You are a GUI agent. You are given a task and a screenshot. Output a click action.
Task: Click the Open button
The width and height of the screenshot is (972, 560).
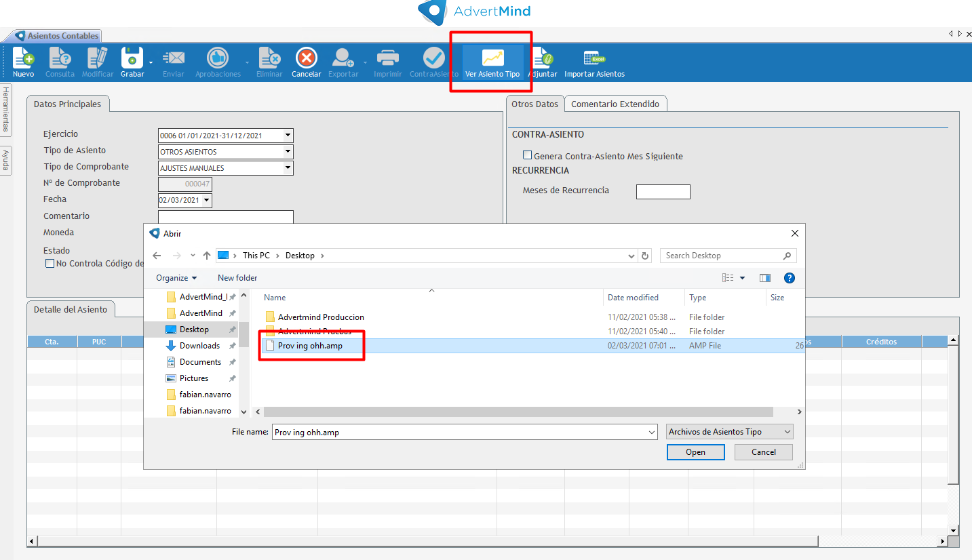coord(695,452)
